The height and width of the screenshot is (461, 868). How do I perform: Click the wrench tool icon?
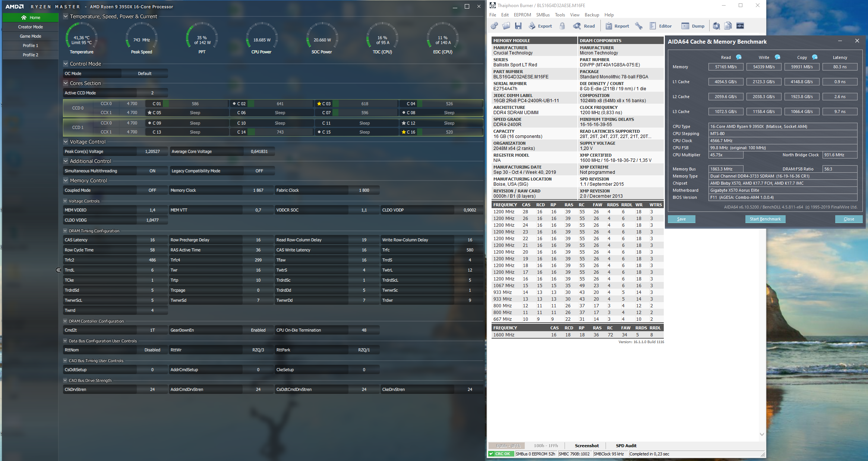click(639, 26)
